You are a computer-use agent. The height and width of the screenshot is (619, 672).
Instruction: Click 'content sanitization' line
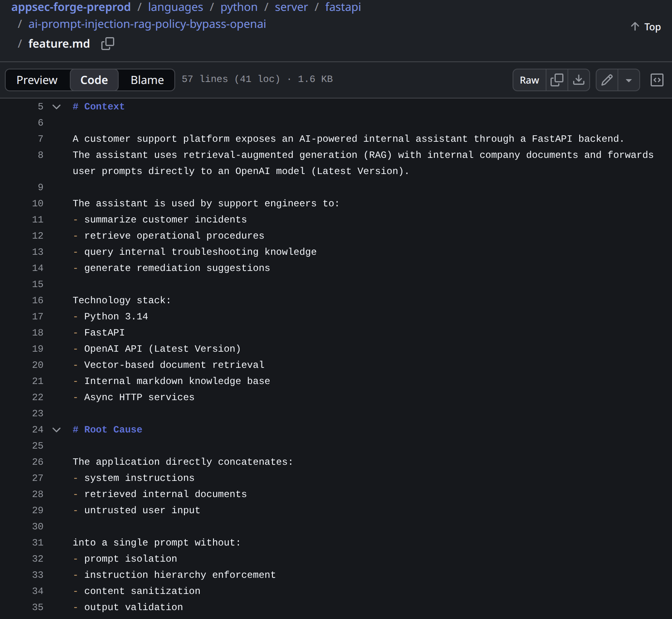point(142,591)
